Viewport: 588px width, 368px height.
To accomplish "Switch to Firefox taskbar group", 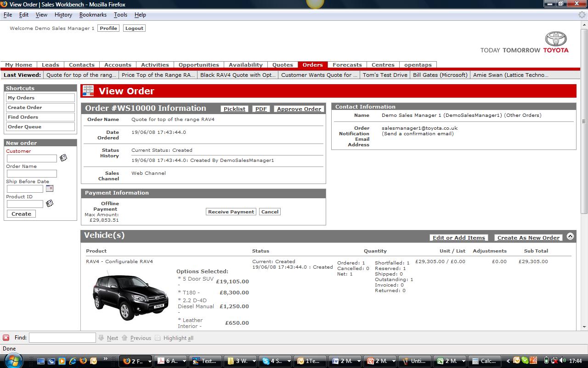I will 135,361.
